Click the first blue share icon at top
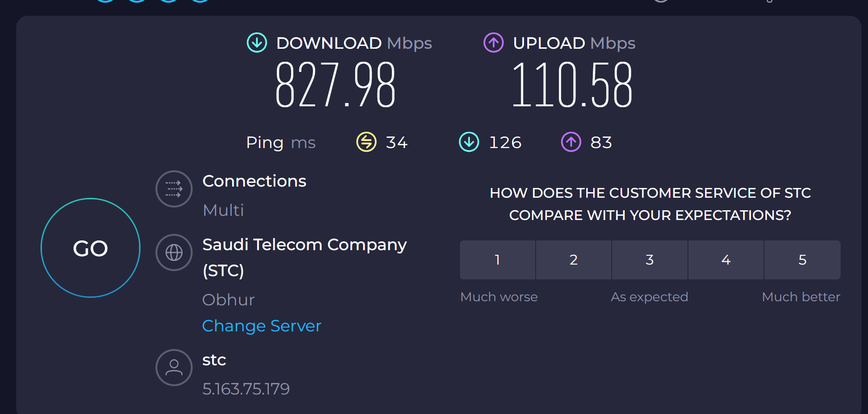The width and height of the screenshot is (868, 414). 104,2
